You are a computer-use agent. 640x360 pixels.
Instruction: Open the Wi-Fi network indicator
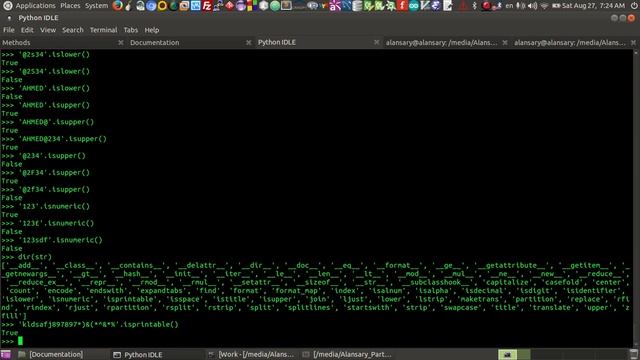(544, 6)
